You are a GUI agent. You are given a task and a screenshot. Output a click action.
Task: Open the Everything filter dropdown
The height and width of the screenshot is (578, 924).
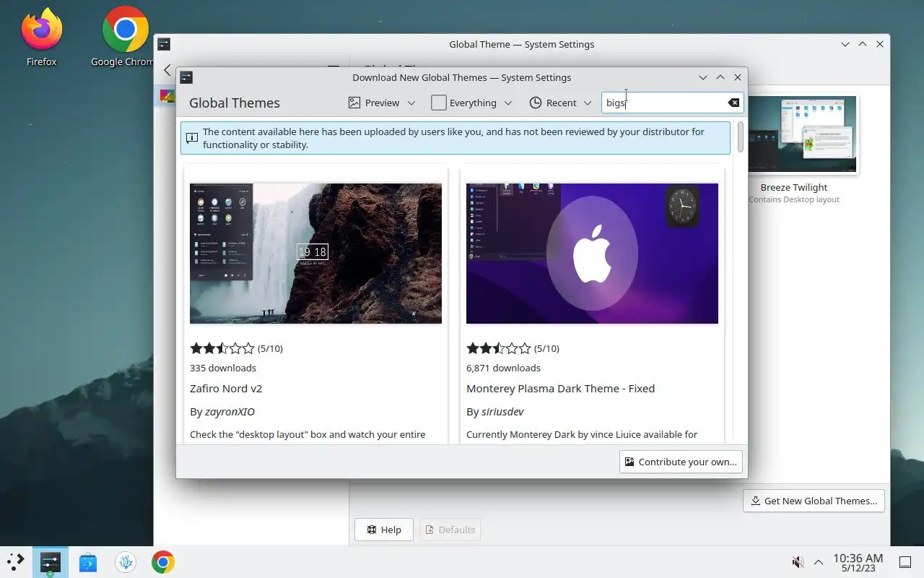click(x=471, y=103)
